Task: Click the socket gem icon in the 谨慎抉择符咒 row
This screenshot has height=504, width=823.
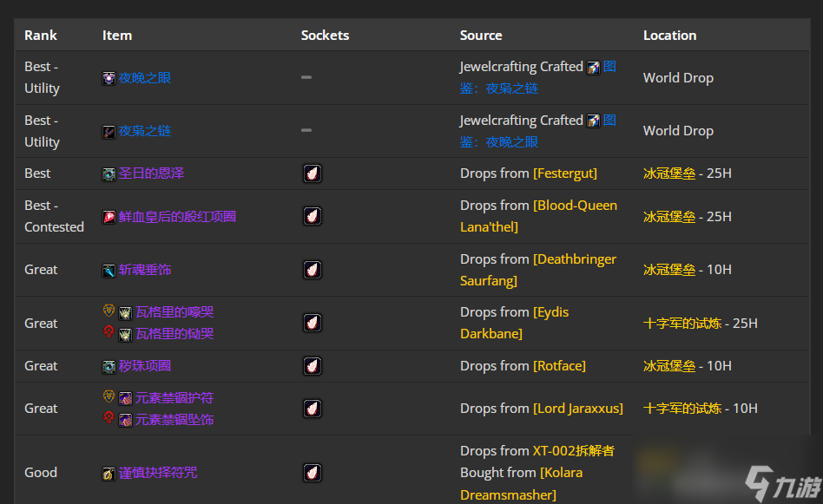Action: (x=313, y=473)
